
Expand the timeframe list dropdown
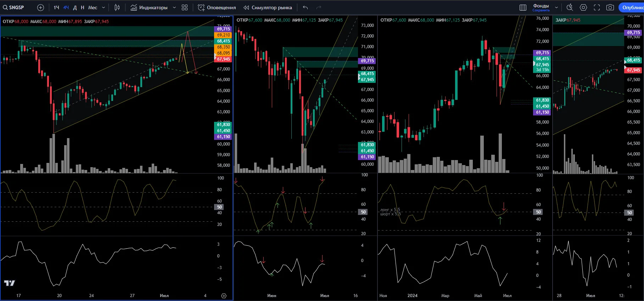[103, 7]
